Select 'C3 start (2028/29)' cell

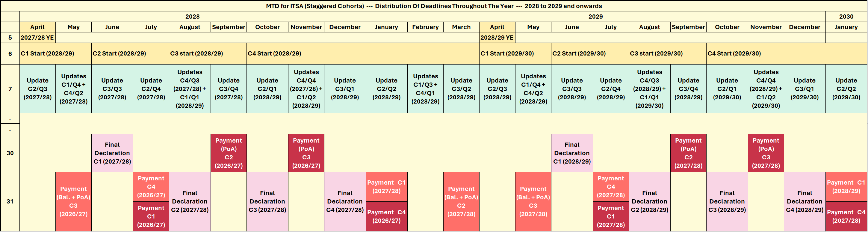(208, 53)
